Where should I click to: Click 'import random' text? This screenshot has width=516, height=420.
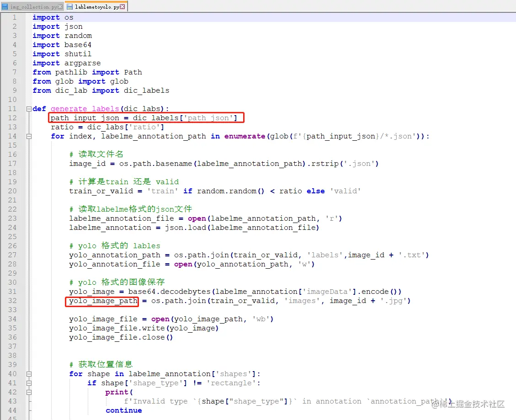tap(62, 36)
